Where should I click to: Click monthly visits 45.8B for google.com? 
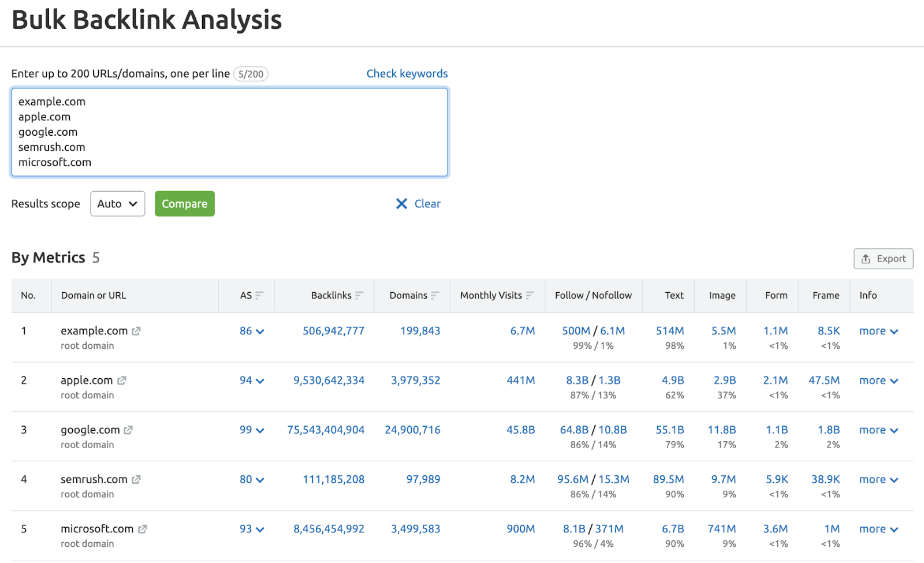coord(521,430)
